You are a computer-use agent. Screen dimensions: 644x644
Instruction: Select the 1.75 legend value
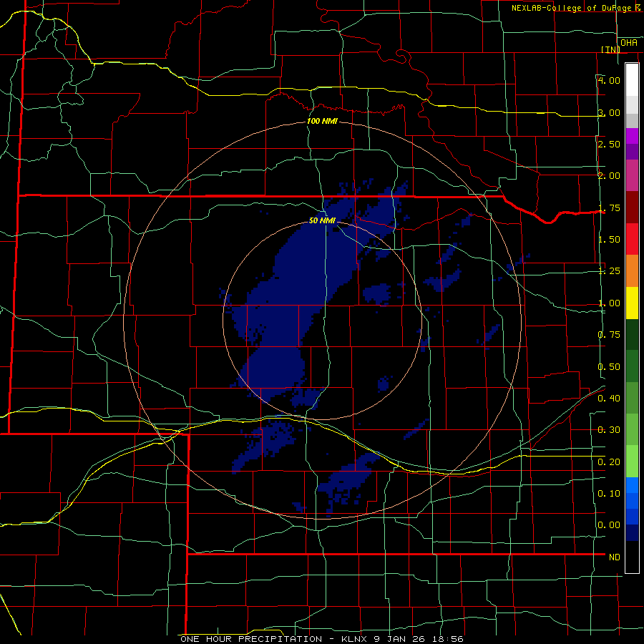609,208
